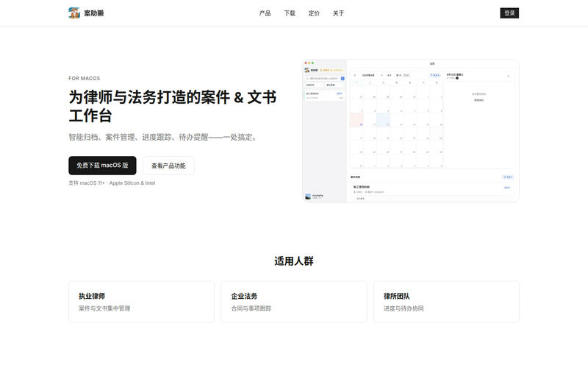Viewport: 588px width, 368px height.
Task: Click the subtitle starting with 智能归档、案件管理
Action: 163,137
